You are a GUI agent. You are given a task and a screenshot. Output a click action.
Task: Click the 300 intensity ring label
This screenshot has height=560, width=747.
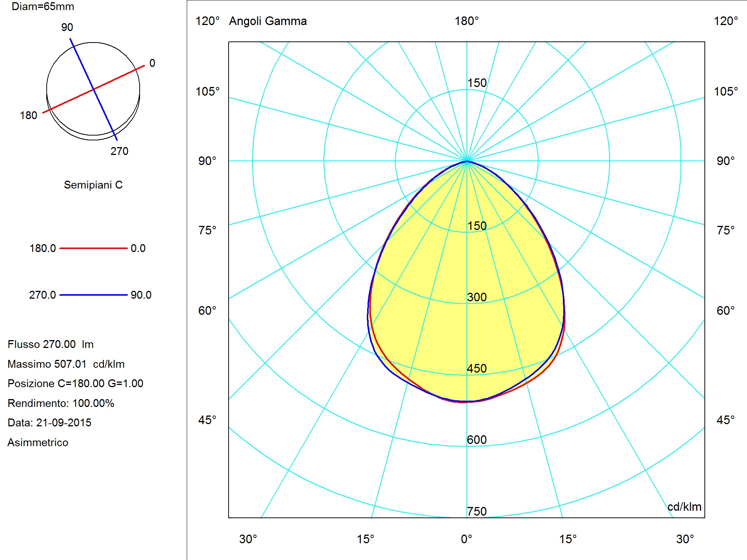(x=477, y=297)
